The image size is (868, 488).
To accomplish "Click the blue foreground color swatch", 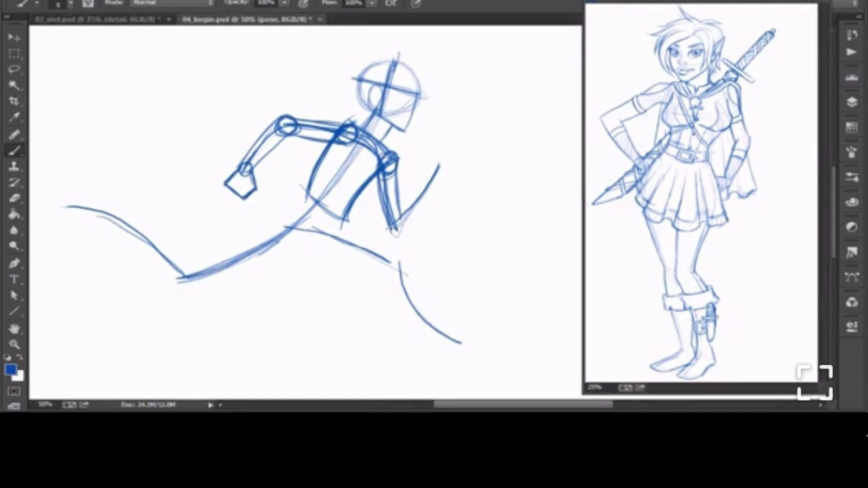I will (10, 369).
